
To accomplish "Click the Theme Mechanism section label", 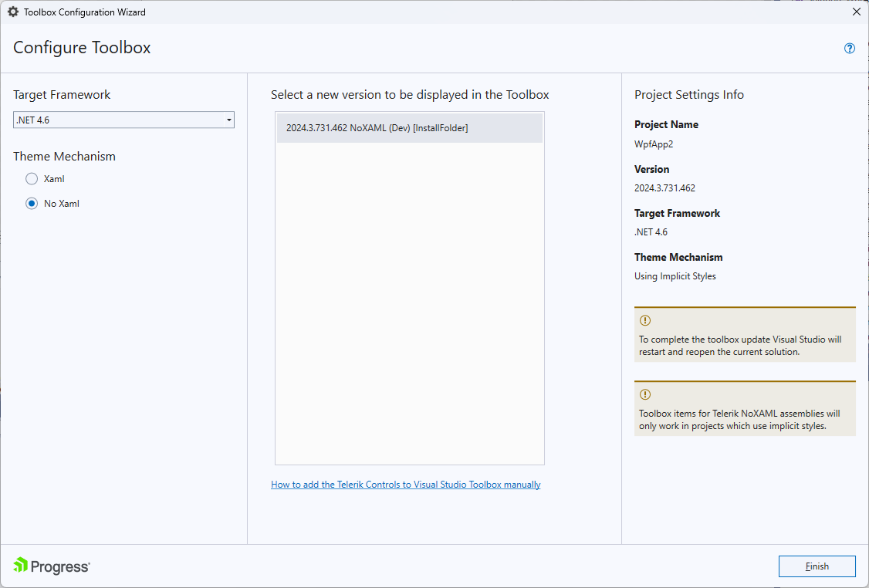I will tap(64, 156).
